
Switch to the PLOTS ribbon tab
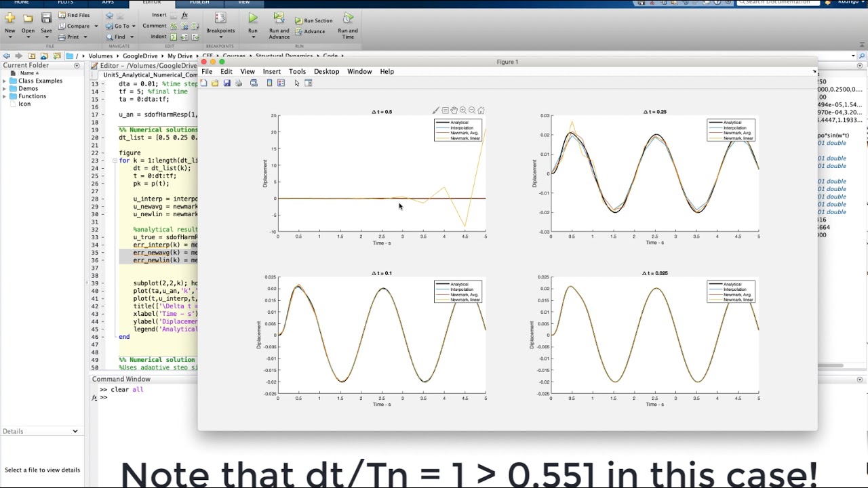pyautogui.click(x=65, y=2)
